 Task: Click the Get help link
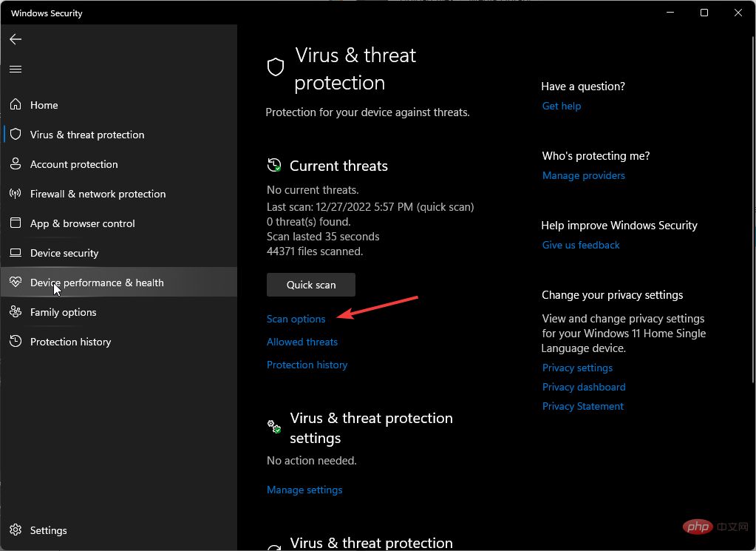[562, 106]
